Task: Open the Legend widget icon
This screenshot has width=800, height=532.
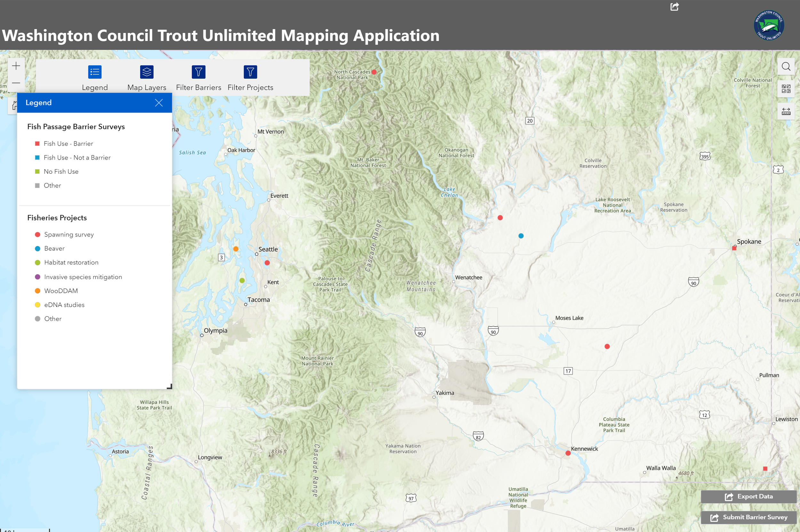Action: coord(95,72)
